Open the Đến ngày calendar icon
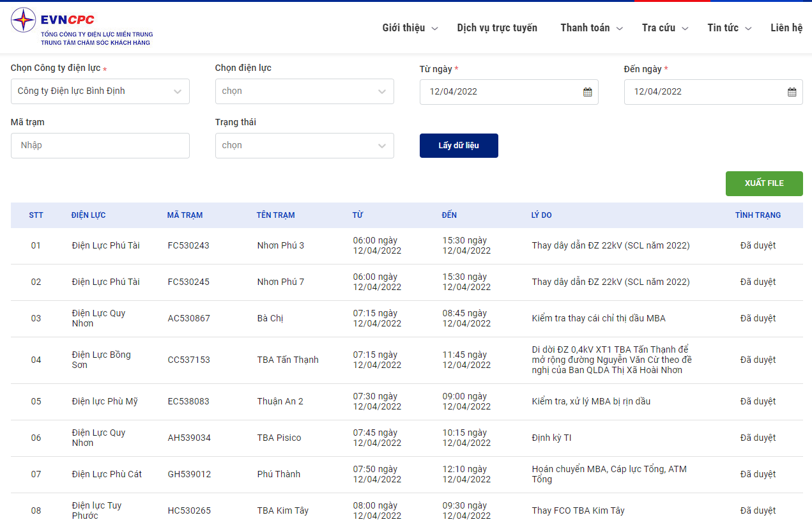Viewport: 812px width, 529px height. [x=792, y=92]
